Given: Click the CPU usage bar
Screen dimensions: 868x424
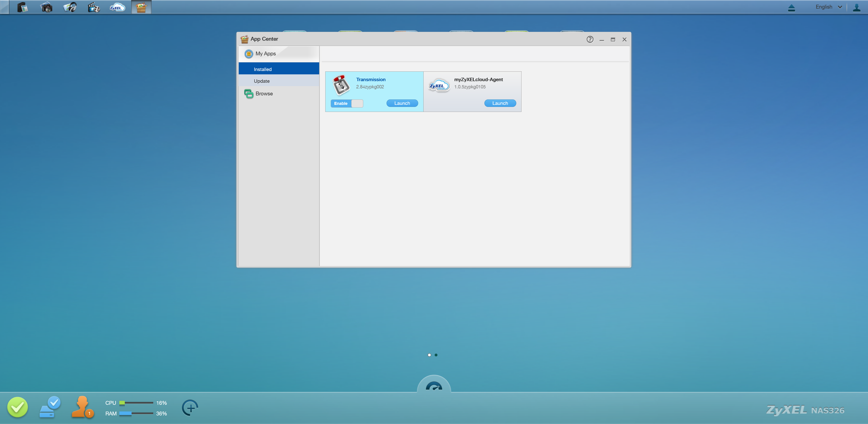Looking at the screenshot, I should (136, 403).
